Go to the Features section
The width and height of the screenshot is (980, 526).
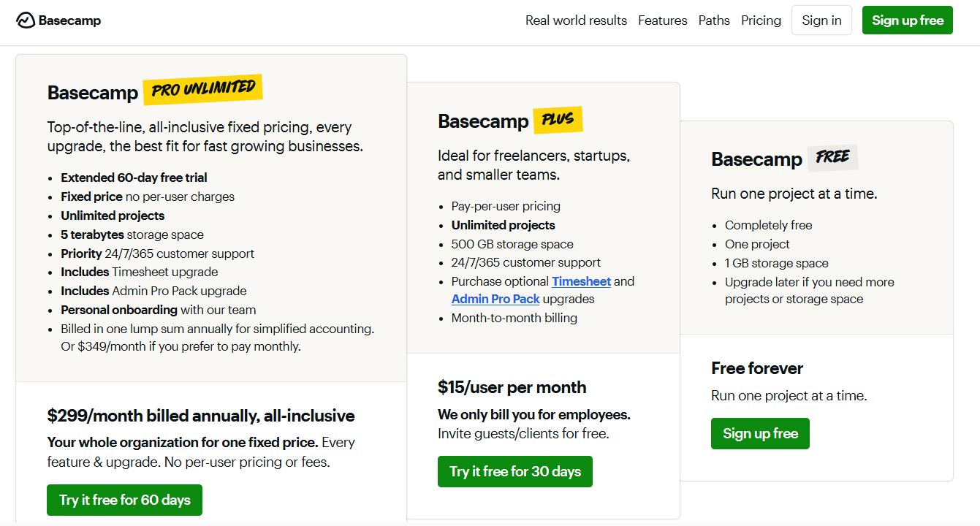[x=662, y=20]
